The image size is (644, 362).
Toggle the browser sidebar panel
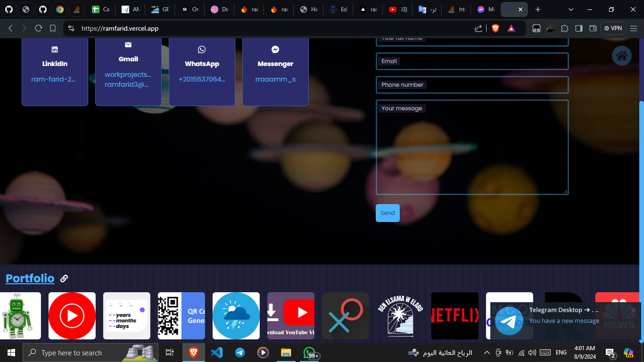coord(579,28)
